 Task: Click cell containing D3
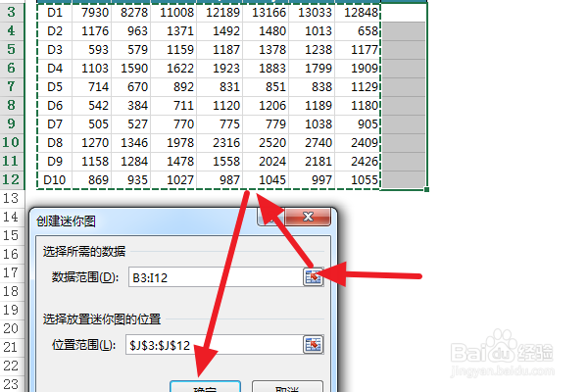55,50
